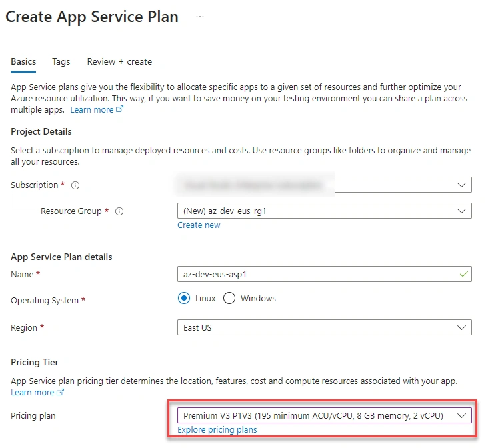Click Explore pricing plans link

coord(217,430)
